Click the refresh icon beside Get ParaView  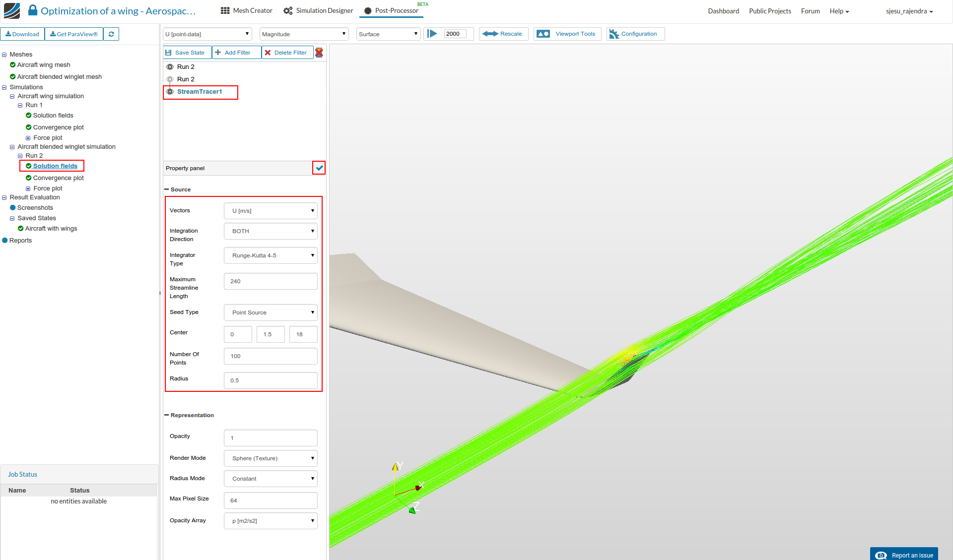point(111,34)
